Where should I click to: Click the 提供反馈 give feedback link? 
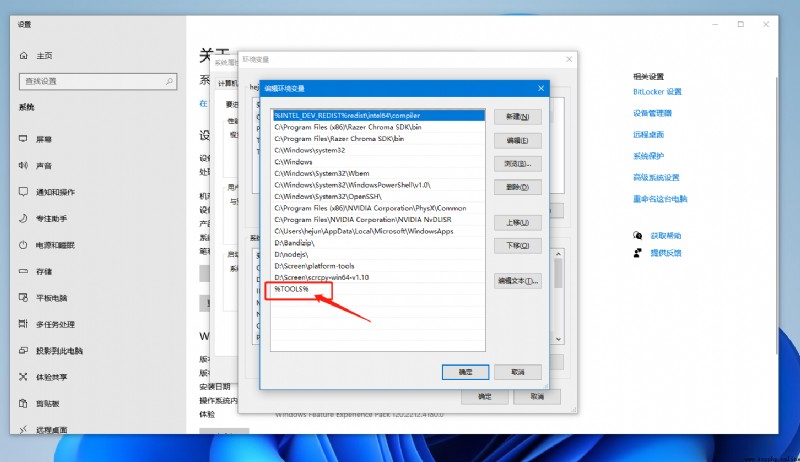point(666,253)
